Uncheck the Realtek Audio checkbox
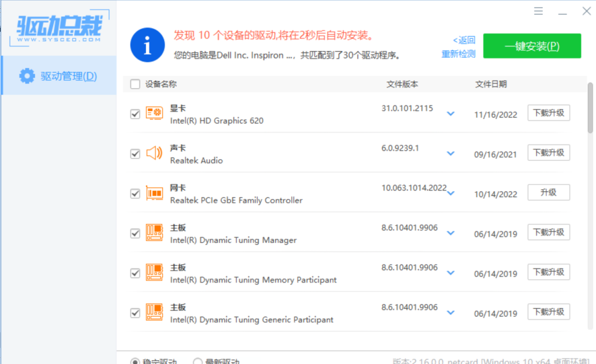596x364 pixels. (x=135, y=154)
